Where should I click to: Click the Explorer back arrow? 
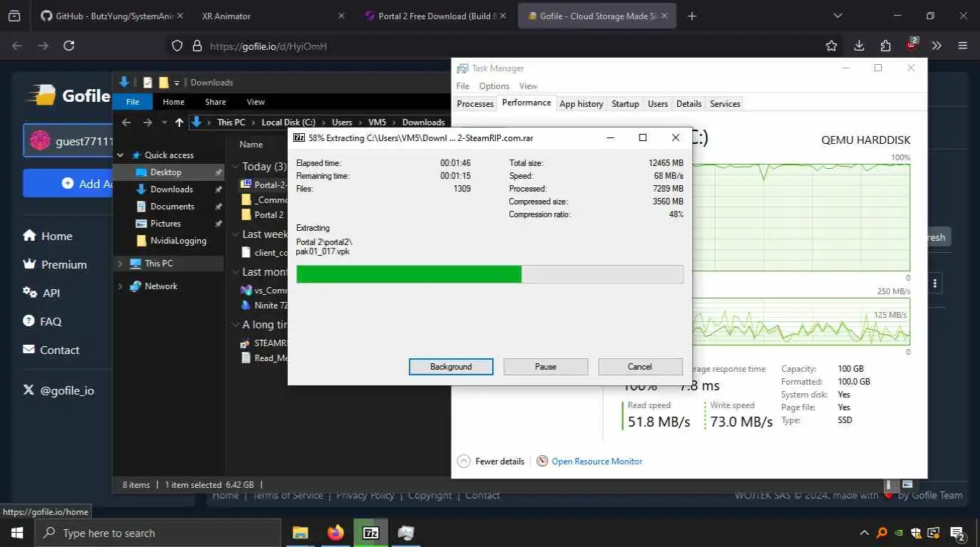click(x=126, y=123)
